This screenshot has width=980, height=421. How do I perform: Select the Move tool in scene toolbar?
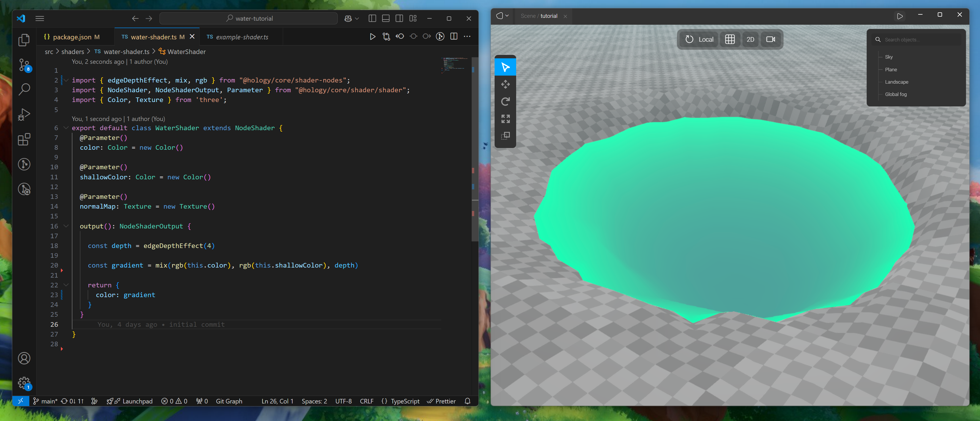click(505, 84)
